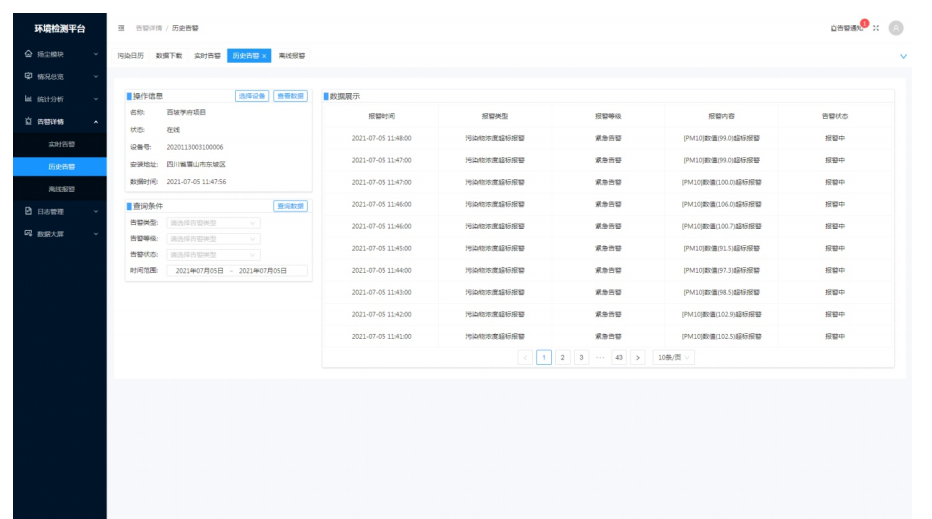
Task: Close the 历史告警 tab with X icon
Action: 265,56
